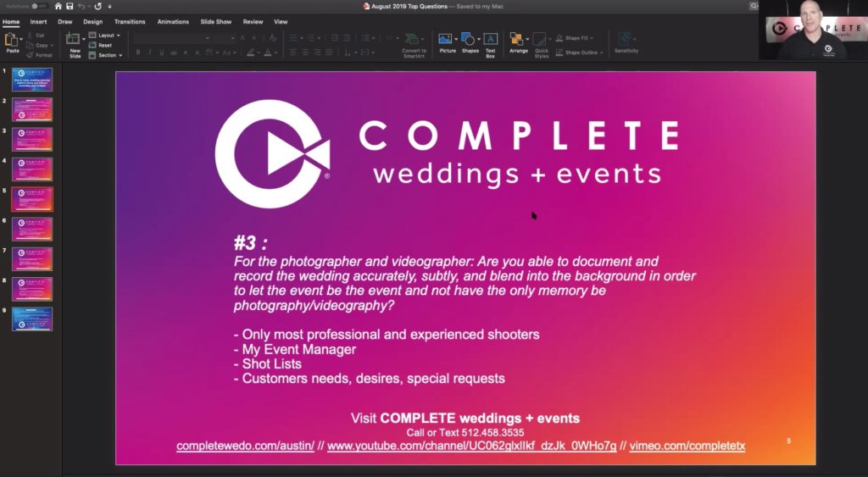Click the YouTube channel link
Screen dimensions: 868x477
click(471, 446)
